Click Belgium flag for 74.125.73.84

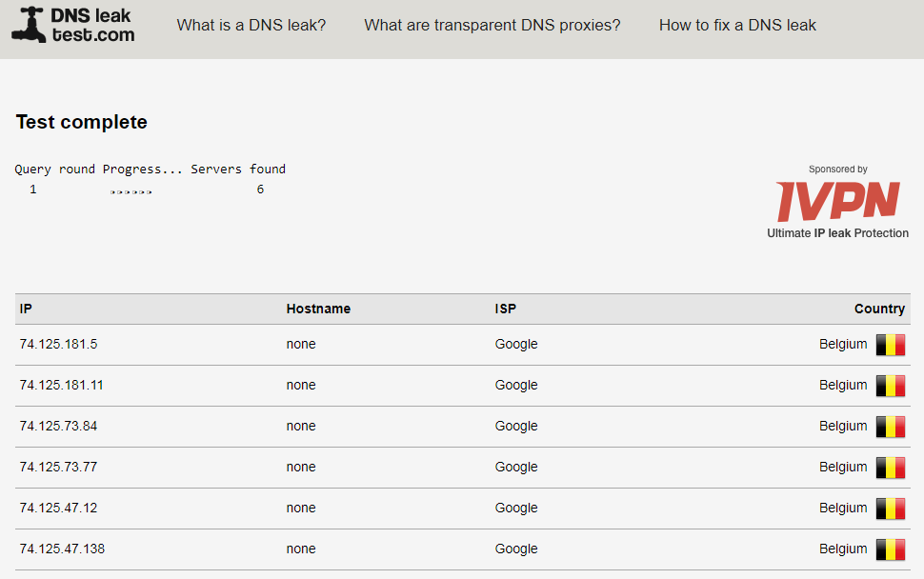pos(891,427)
